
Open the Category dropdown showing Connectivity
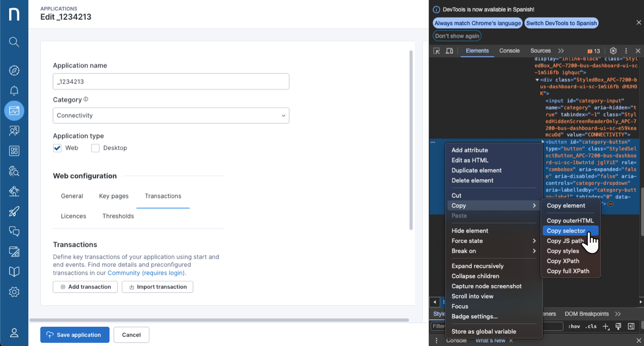point(171,116)
